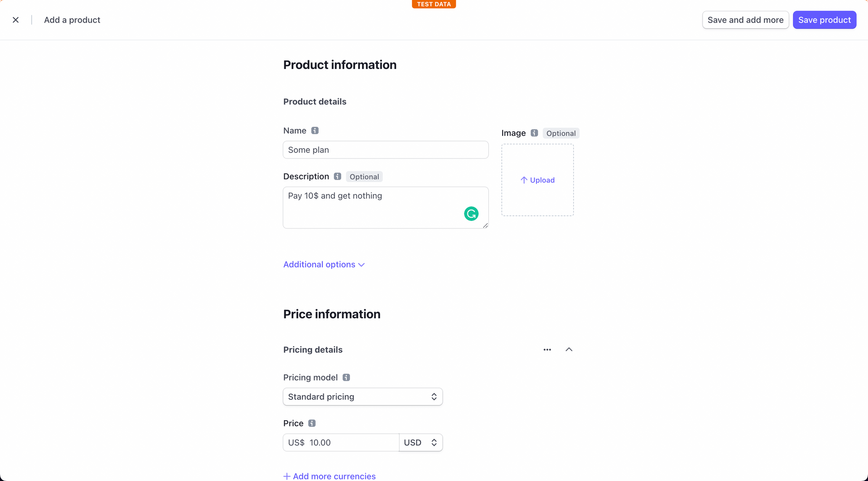
Task: Open the Image field info tooltip
Action: (534, 133)
